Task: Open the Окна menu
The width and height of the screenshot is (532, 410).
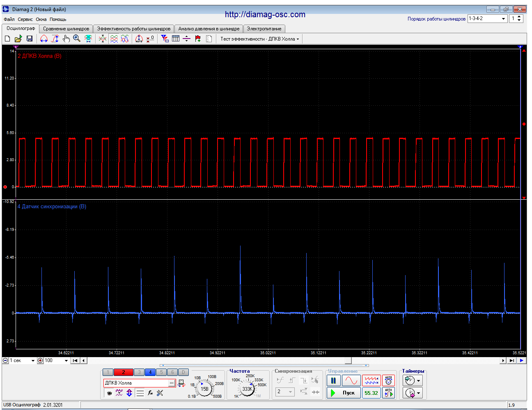Action: pyautogui.click(x=41, y=19)
